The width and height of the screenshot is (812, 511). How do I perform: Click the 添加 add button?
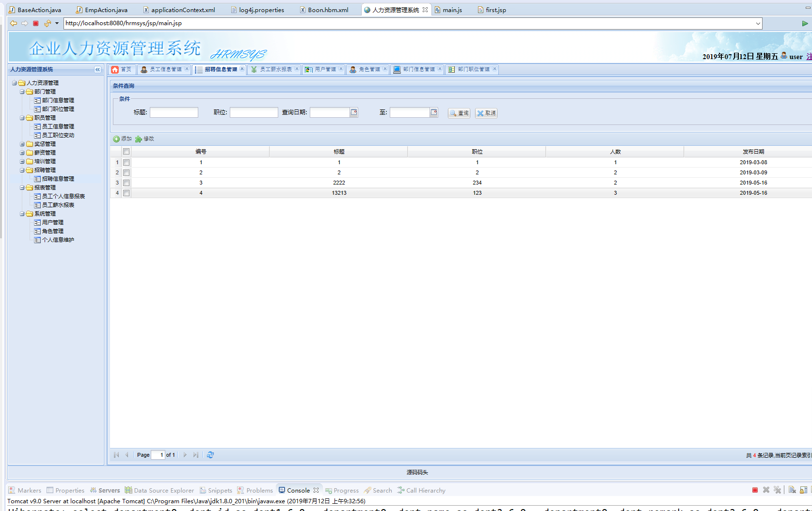(x=122, y=139)
